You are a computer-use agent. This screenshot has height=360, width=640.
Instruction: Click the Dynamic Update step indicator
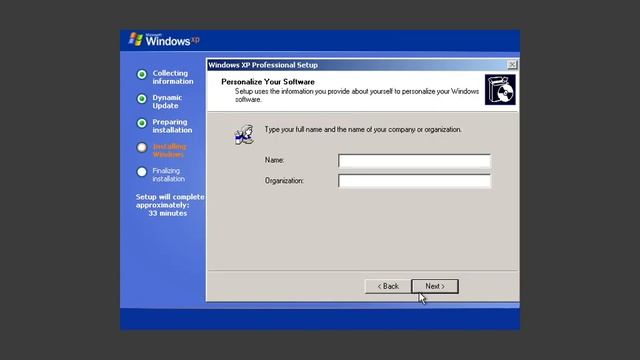pos(142,99)
